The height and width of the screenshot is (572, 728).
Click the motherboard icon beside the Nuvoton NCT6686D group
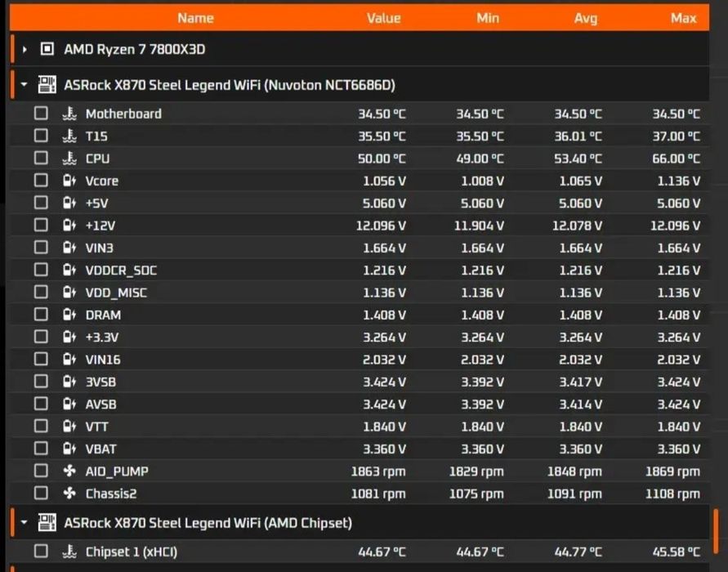[x=47, y=84]
